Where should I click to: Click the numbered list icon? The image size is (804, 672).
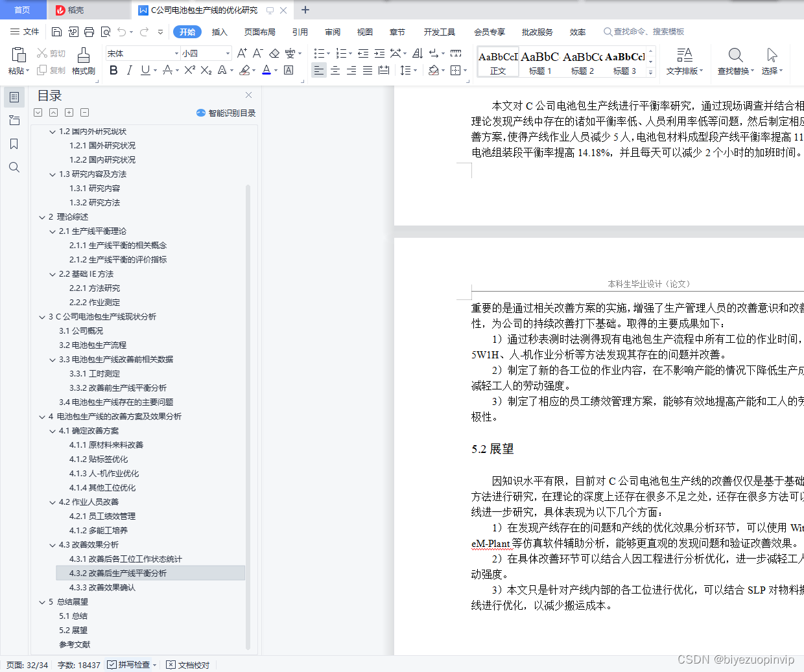(x=342, y=53)
